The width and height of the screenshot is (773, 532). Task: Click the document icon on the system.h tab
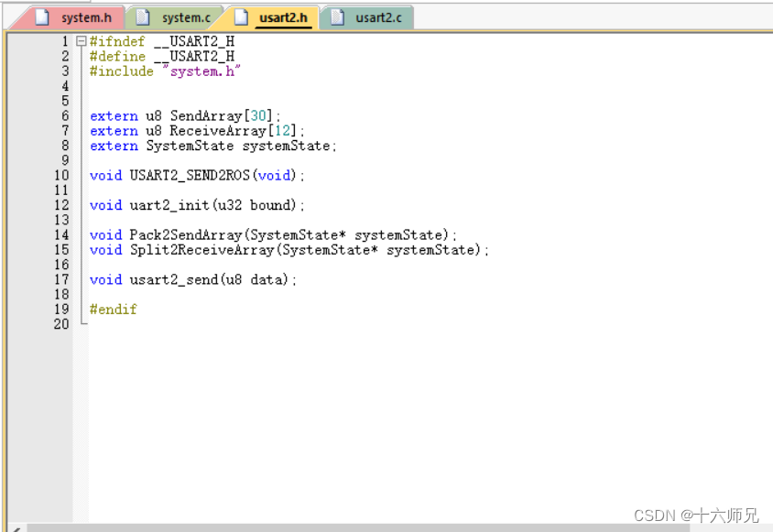(39, 16)
